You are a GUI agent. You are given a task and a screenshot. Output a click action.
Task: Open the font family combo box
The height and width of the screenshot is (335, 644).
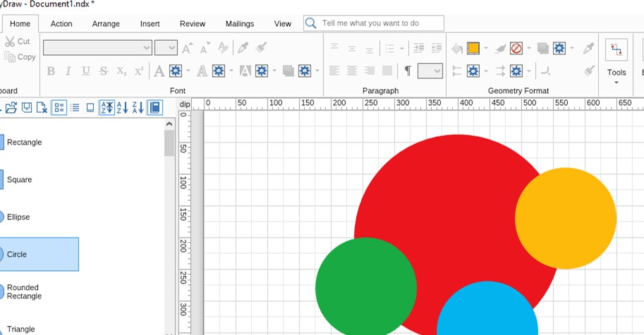(x=97, y=48)
